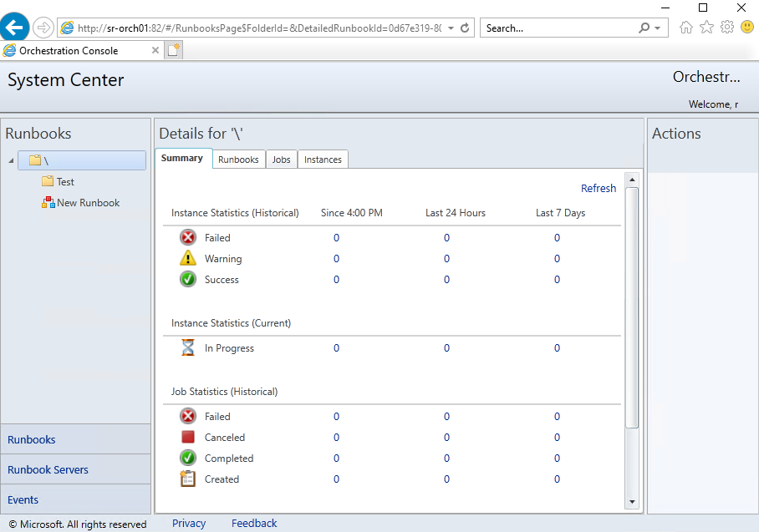Image resolution: width=759 pixels, height=532 pixels.
Task: Click the search magnifier icon
Action: (644, 28)
